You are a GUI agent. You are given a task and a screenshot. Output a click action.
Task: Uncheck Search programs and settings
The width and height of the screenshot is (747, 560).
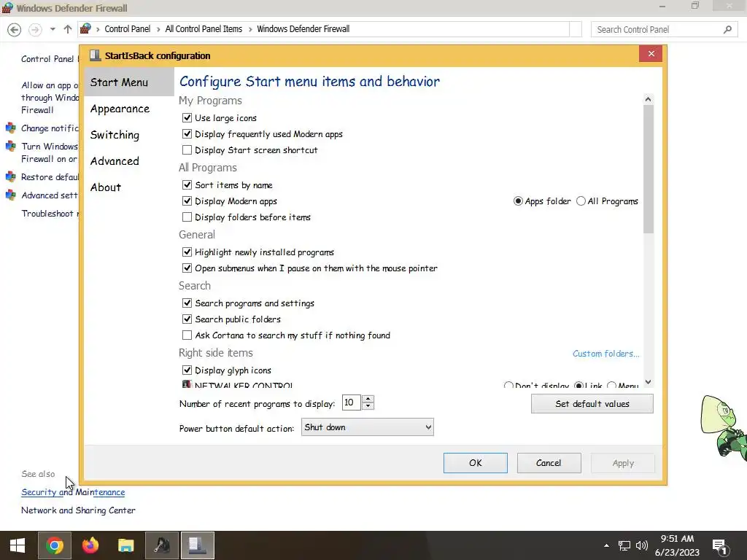[187, 303]
